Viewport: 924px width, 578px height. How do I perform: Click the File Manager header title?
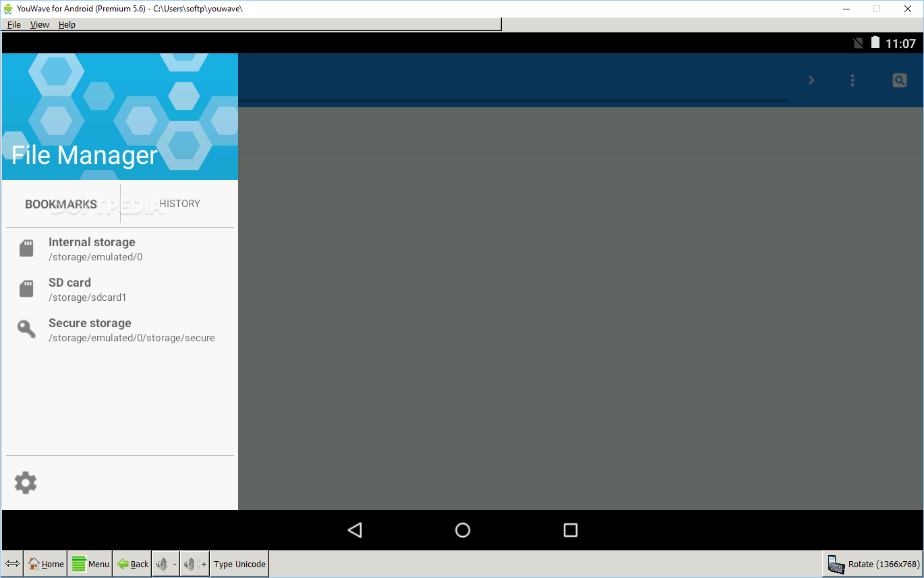tap(84, 155)
